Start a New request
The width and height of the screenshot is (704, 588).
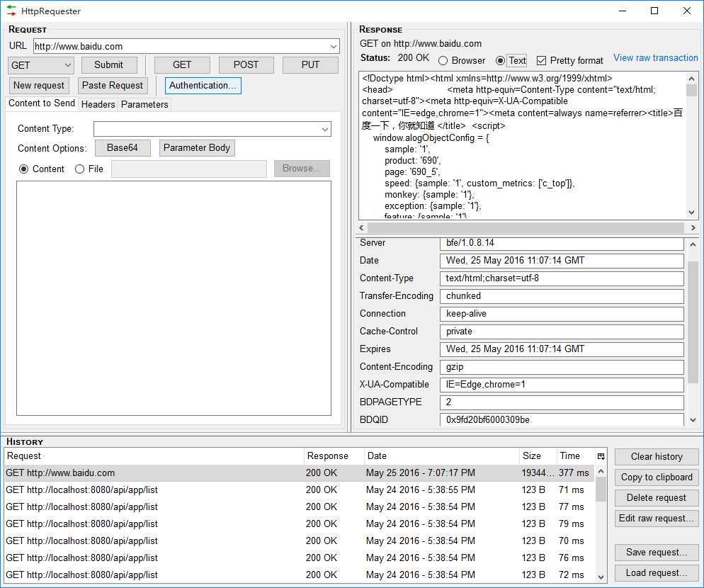pos(39,85)
